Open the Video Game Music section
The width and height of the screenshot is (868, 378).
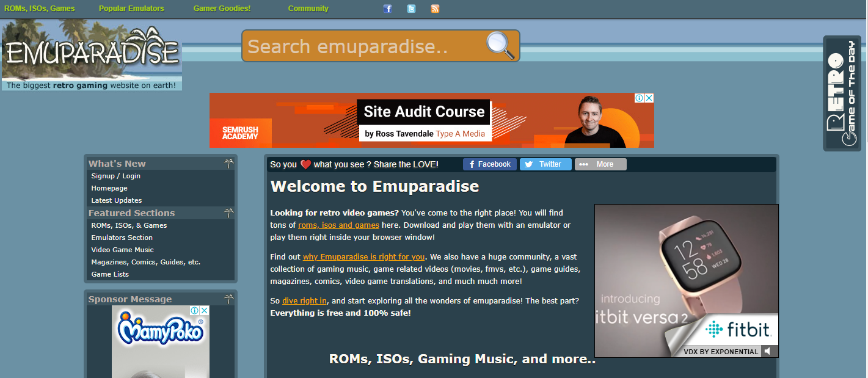pyautogui.click(x=122, y=250)
